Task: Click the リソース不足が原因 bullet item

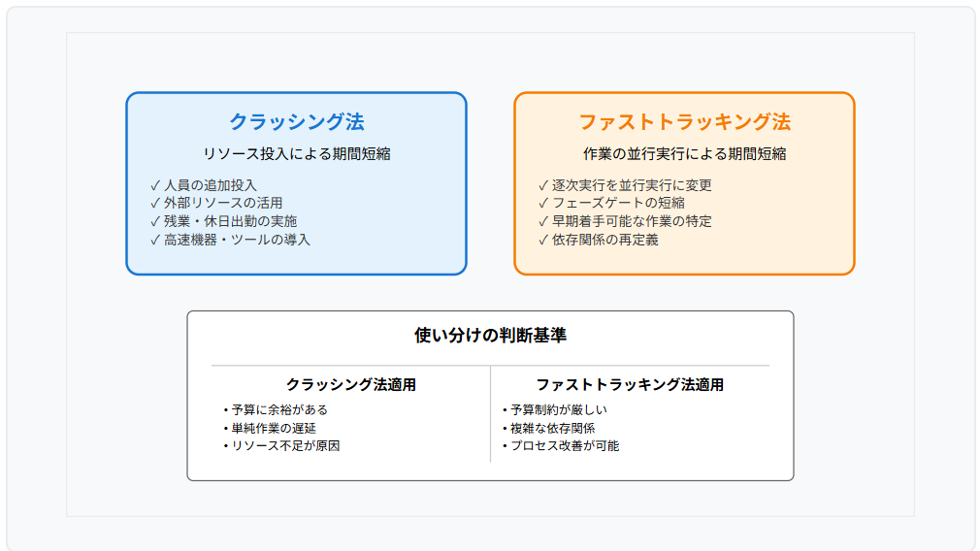Action: (x=281, y=446)
